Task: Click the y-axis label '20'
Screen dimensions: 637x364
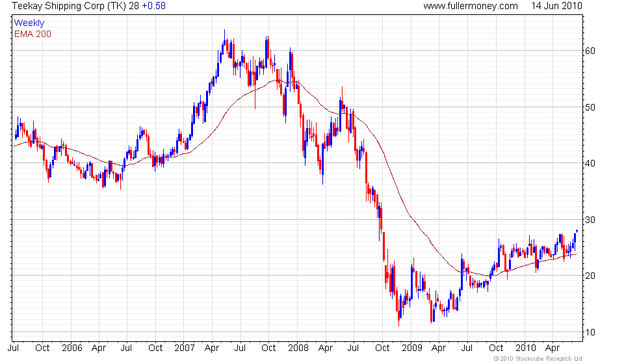Action: point(590,276)
